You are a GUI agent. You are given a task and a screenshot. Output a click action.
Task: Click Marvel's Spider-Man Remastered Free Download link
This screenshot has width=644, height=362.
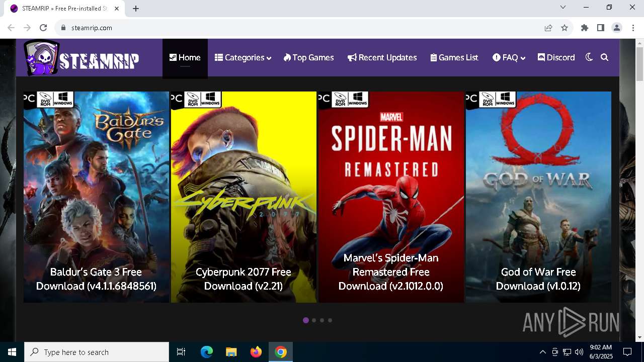[391, 272]
